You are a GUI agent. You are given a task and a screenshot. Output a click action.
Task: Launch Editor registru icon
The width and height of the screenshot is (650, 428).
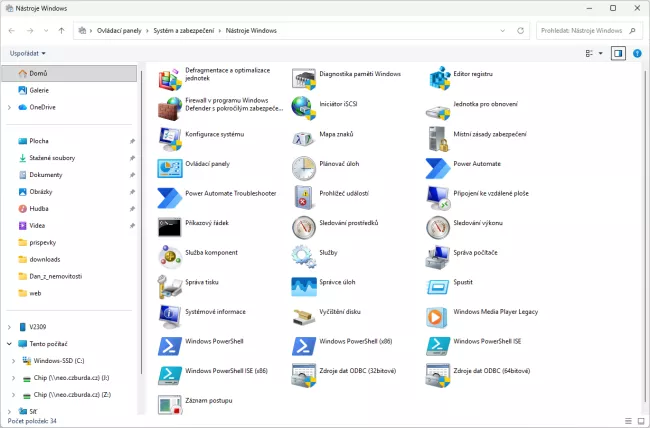pos(438,79)
